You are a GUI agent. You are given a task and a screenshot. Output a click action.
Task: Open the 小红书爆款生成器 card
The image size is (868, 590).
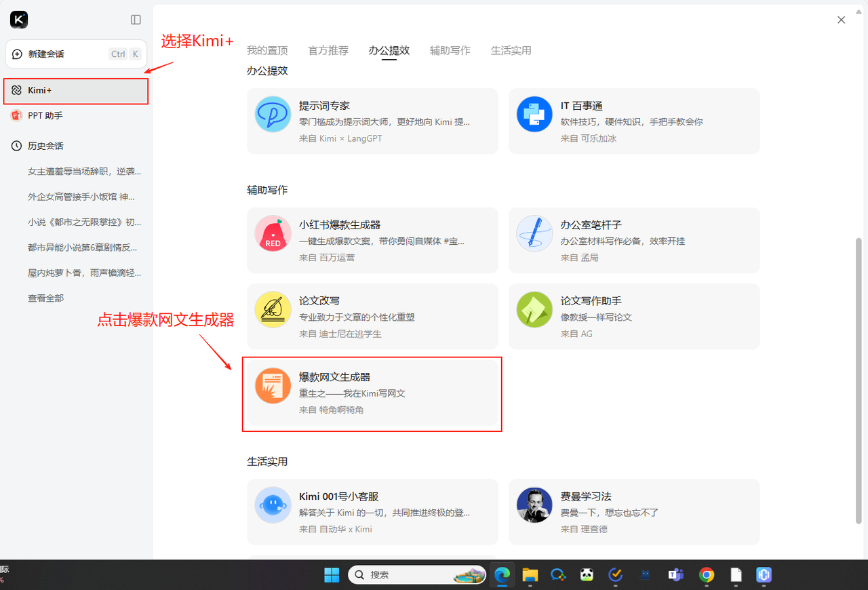[x=372, y=241]
